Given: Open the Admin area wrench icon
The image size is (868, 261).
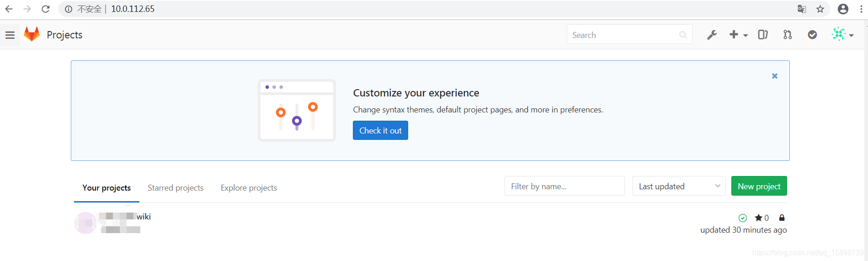Looking at the screenshot, I should 712,35.
